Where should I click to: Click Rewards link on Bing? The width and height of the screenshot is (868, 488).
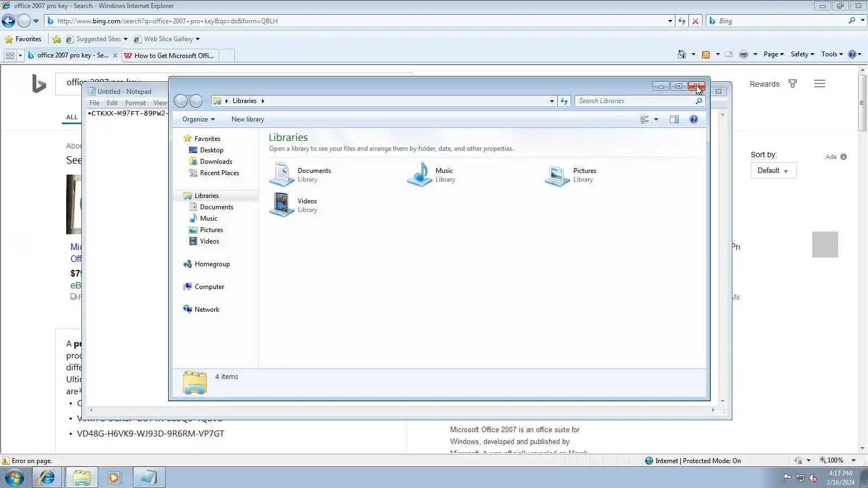coord(764,84)
